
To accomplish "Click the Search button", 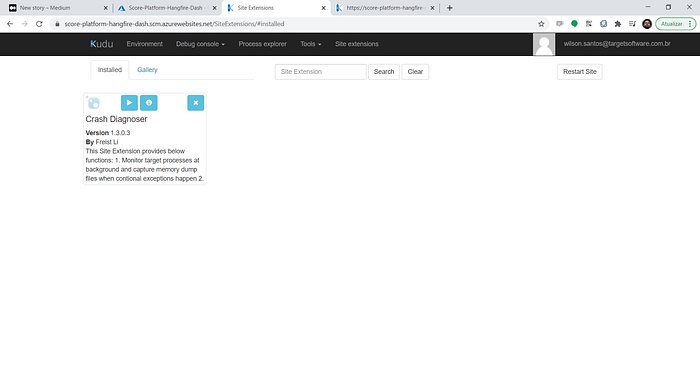I will (x=384, y=72).
